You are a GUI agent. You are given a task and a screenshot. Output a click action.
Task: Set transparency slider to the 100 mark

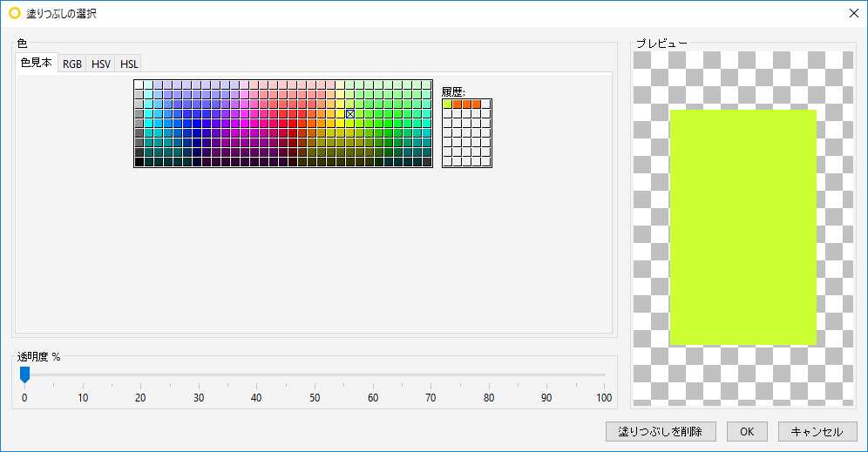pyautogui.click(x=605, y=374)
